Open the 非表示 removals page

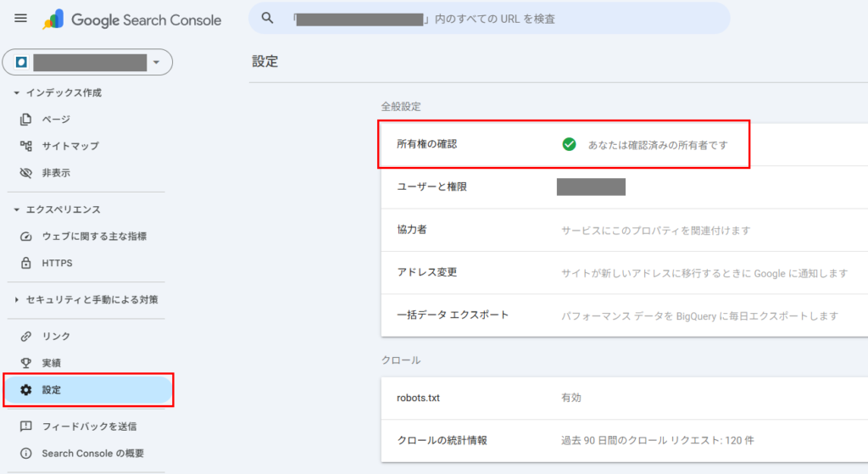tap(56, 173)
